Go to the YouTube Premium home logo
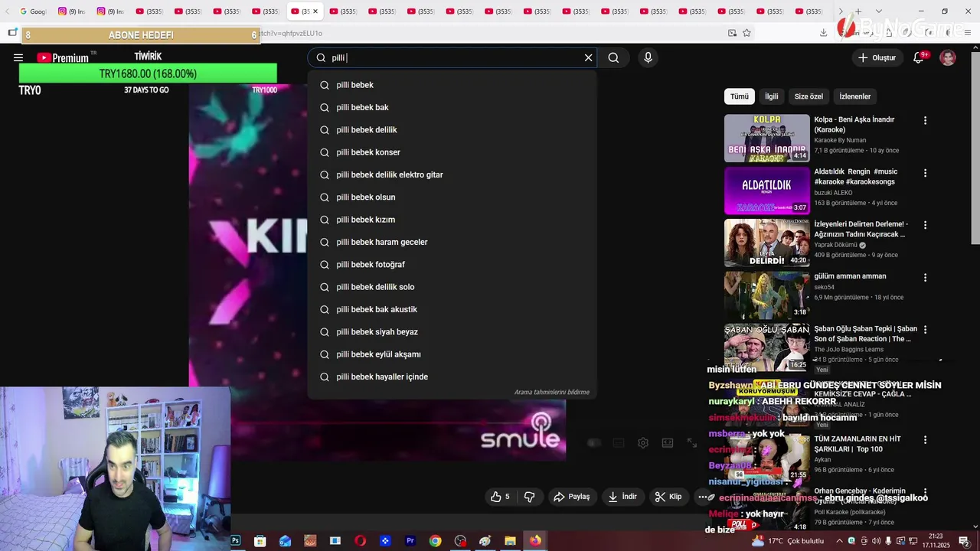Image resolution: width=980 pixels, height=551 pixels. coord(64,57)
